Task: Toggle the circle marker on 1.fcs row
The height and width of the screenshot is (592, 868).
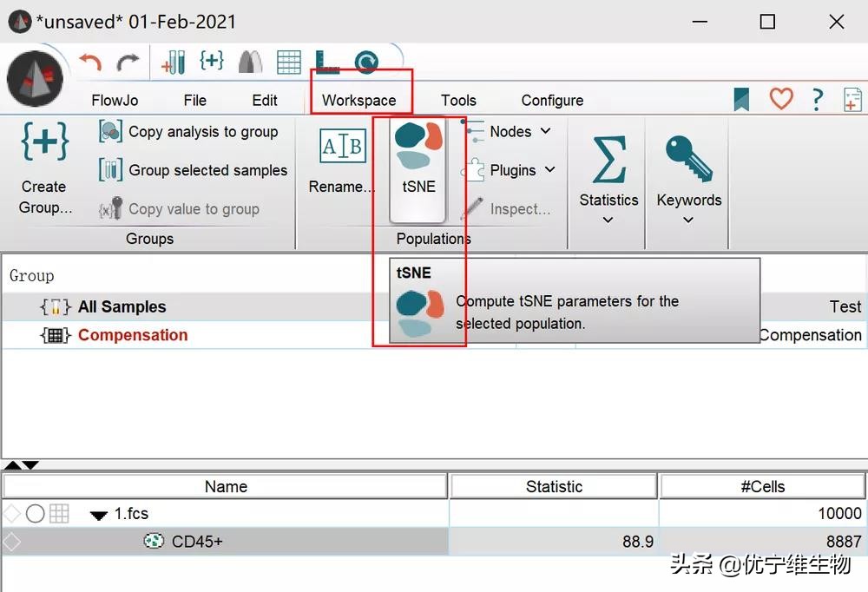Action: point(35,514)
